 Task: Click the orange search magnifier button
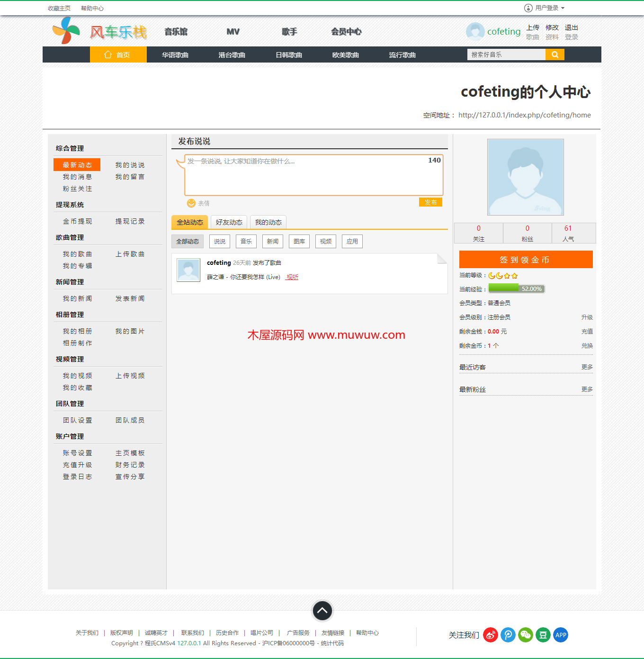555,55
